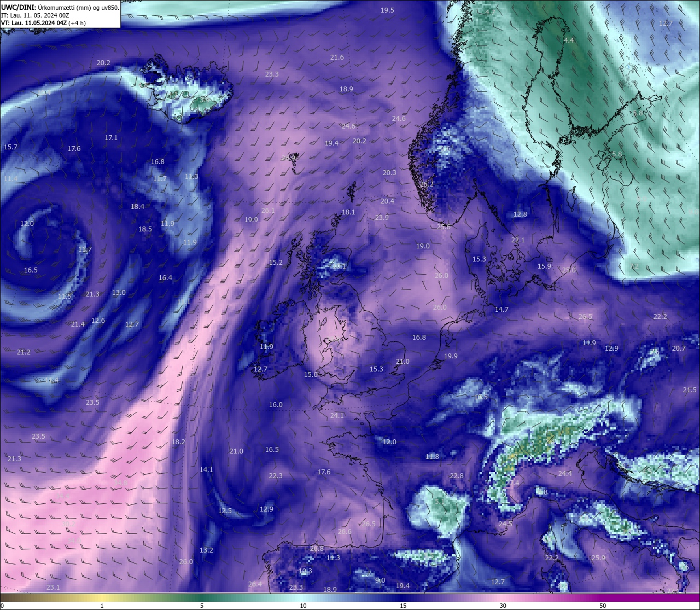Viewport: 700px width, 610px height.
Task: Click the 23.1 value in bottom-left corner
Action: coord(53,588)
